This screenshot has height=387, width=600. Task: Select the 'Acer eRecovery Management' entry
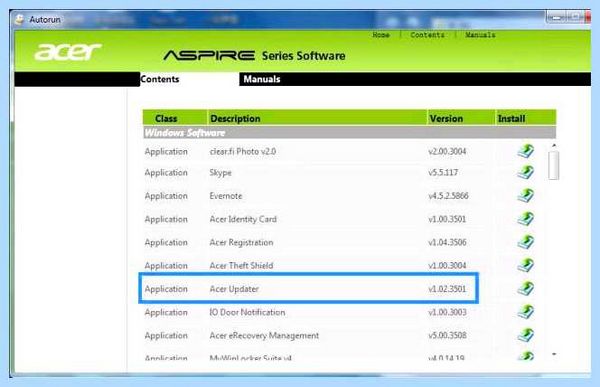(264, 336)
